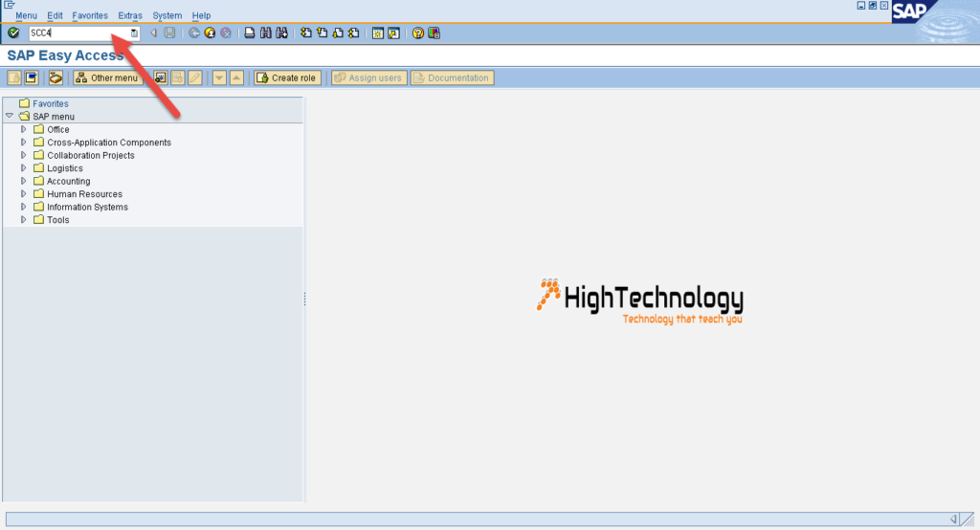980x530 pixels.
Task: Click the Assign users button
Action: point(368,77)
